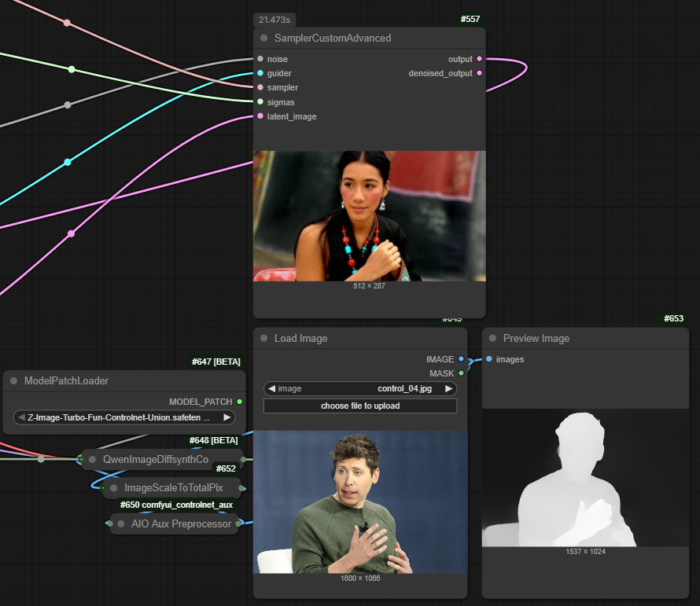Image resolution: width=700 pixels, height=606 pixels.
Task: Select the ModelPatchLoader node title
Action: [66, 380]
